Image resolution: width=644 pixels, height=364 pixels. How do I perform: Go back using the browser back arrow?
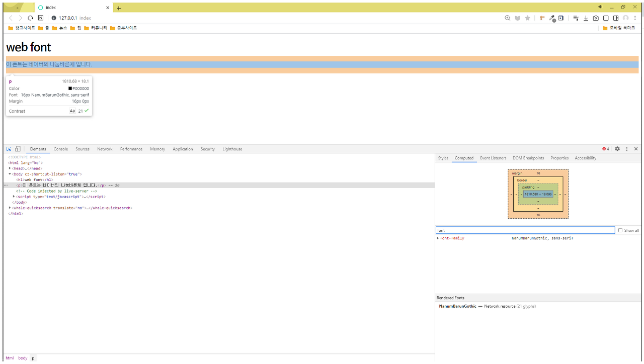pos(11,18)
